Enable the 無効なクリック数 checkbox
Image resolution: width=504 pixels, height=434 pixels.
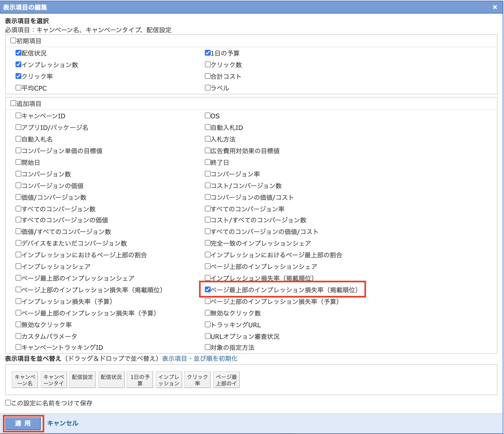click(x=208, y=313)
